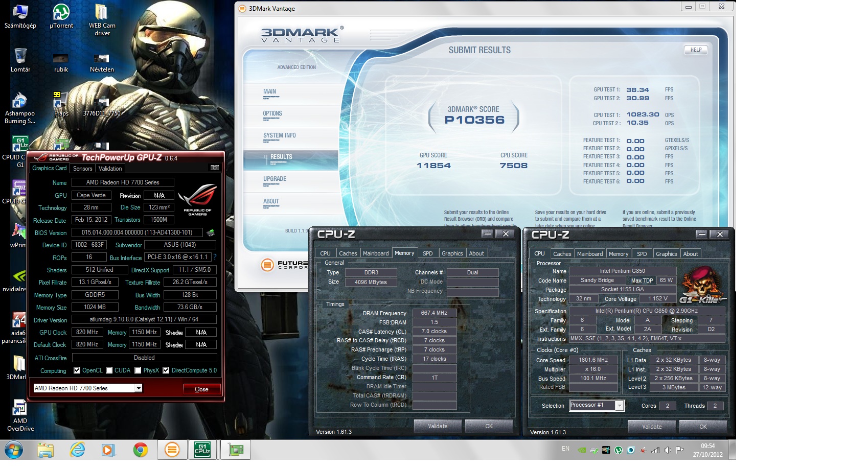This screenshot has height=468, width=868.
Task: Click the GPU-Z Name field
Action: coord(123,182)
